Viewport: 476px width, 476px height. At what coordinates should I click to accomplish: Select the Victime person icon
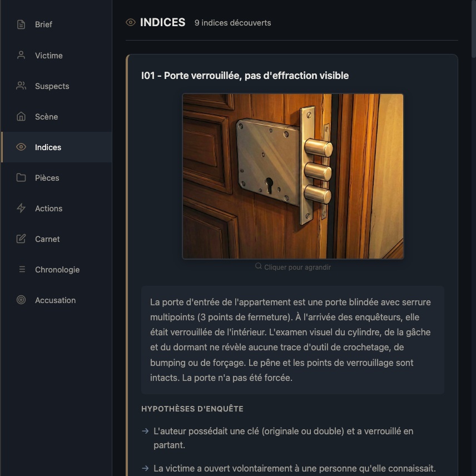21,55
